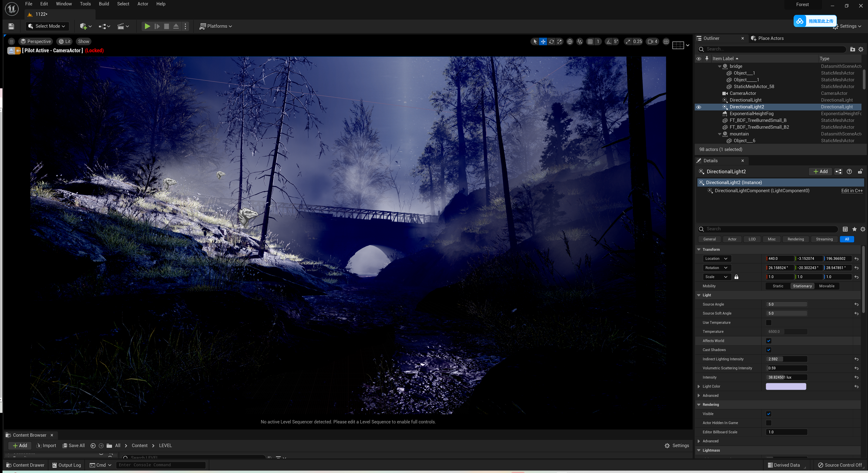This screenshot has height=473, width=868.
Task: Select the rotate gizmo tool
Action: [552, 41]
